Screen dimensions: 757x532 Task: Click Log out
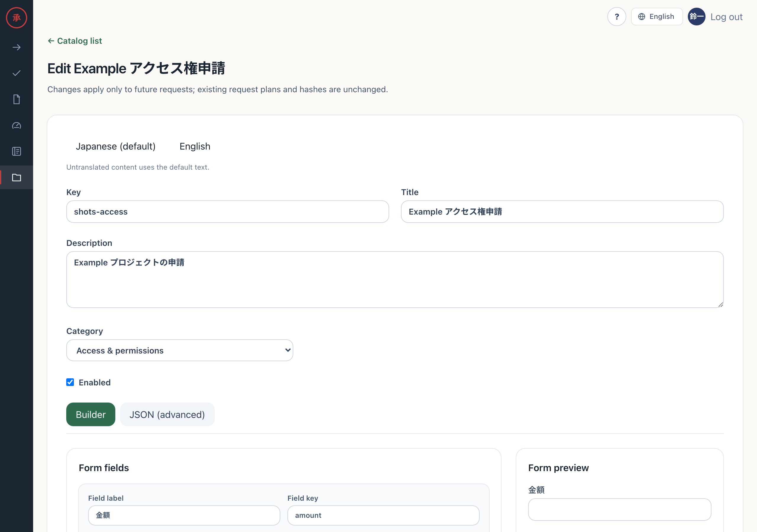pos(726,17)
